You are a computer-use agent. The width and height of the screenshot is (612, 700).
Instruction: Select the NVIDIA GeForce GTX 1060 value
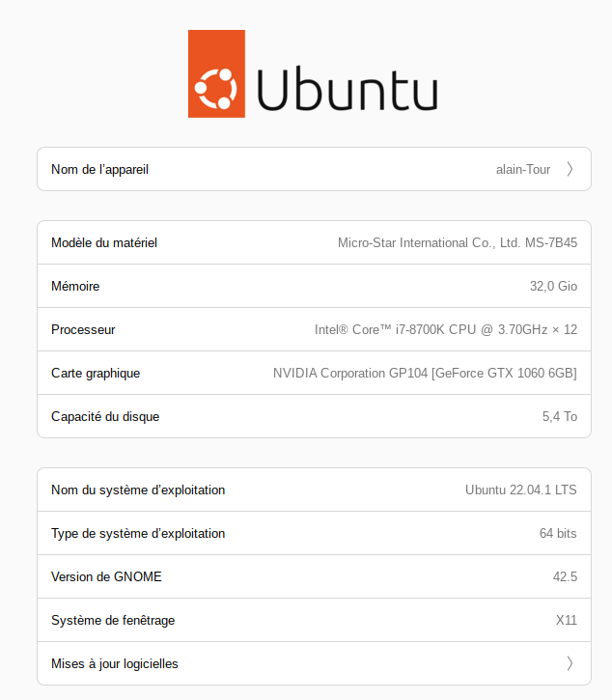click(425, 374)
